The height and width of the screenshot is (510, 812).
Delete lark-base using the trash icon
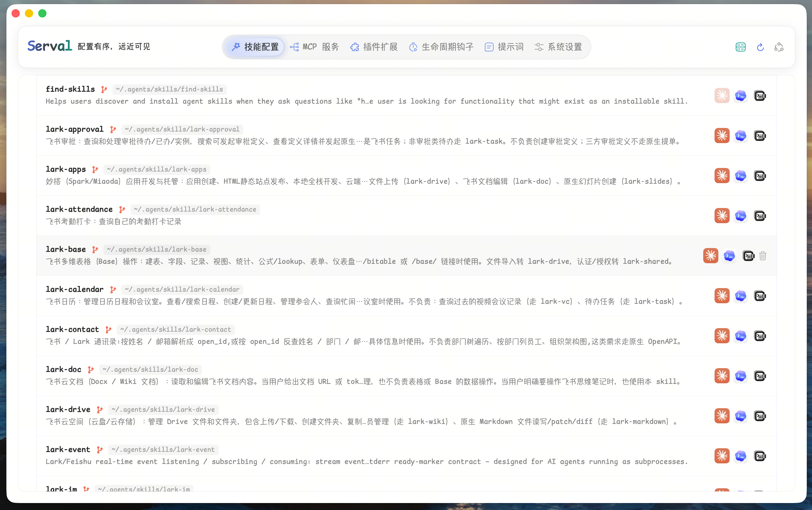(763, 256)
